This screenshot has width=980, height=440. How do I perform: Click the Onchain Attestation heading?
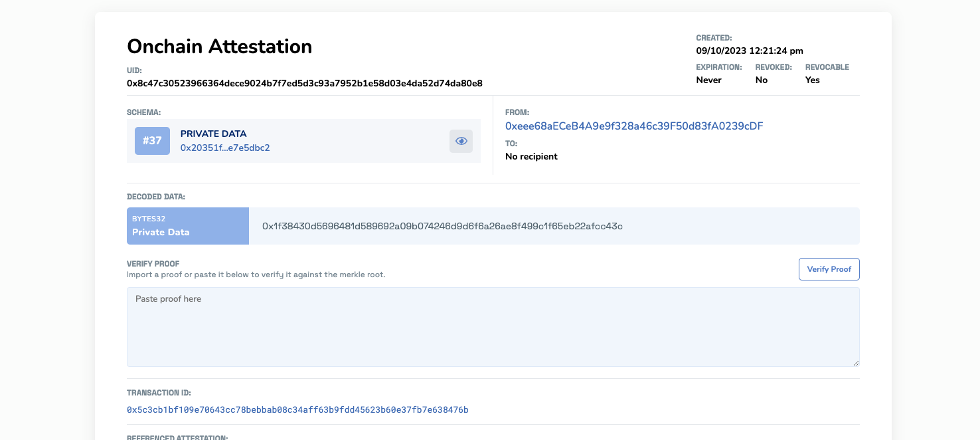point(219,46)
